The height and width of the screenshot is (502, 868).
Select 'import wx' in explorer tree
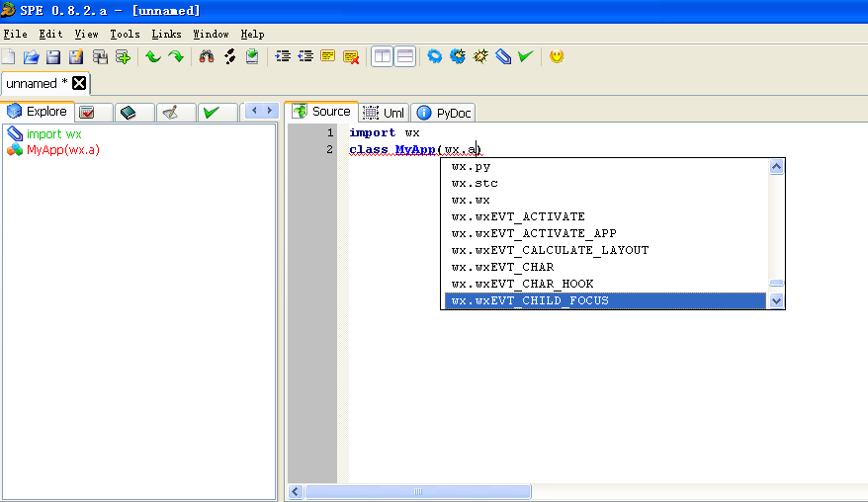53,134
